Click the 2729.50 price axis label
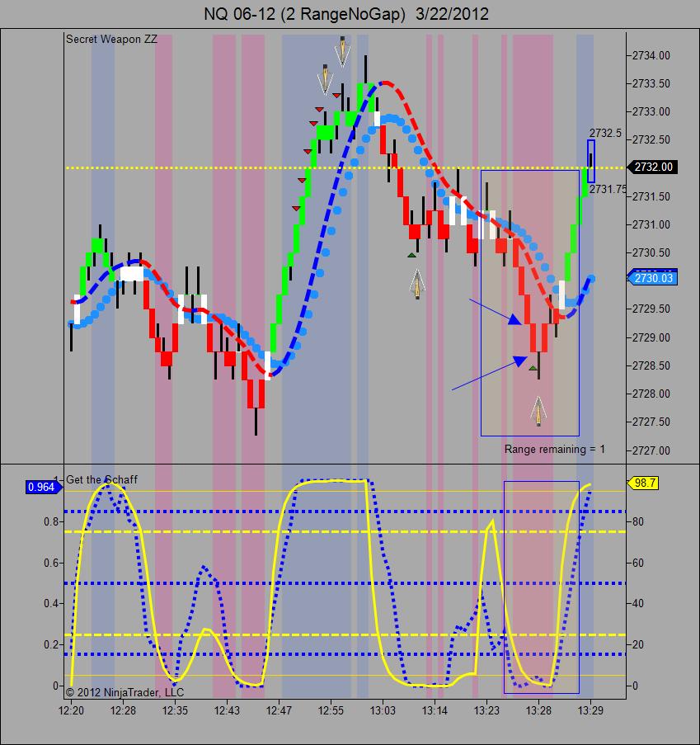 [651, 309]
